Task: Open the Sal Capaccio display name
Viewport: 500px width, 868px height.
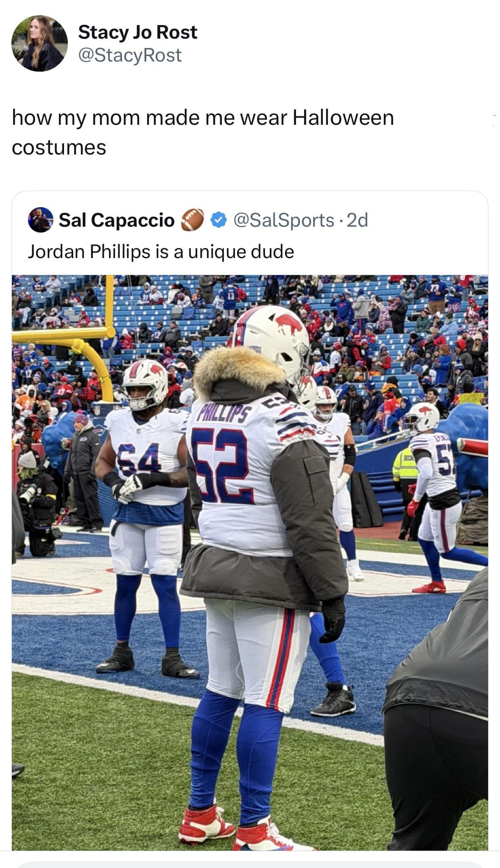Action: [117, 220]
